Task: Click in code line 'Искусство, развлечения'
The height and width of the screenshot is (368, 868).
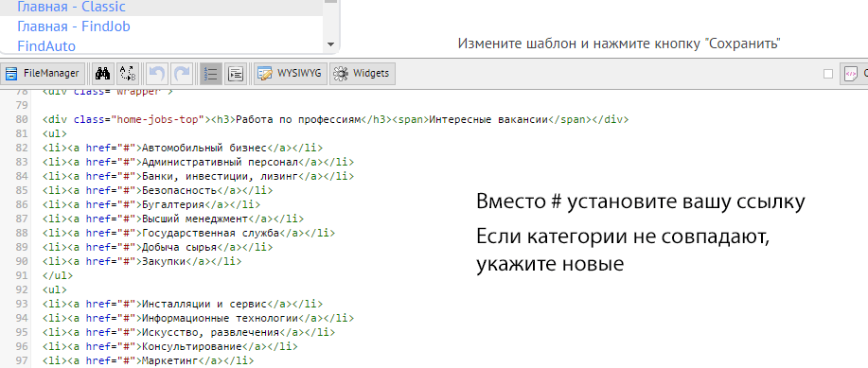Action: (188, 333)
